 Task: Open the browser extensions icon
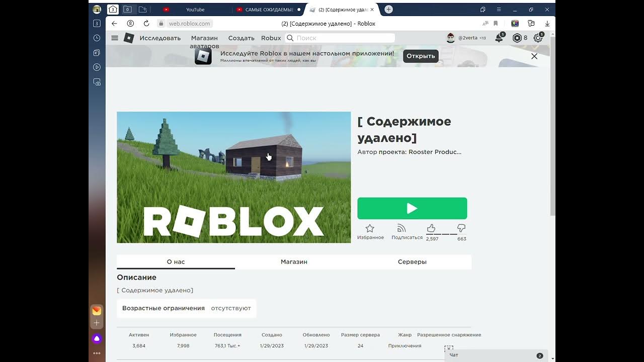(x=531, y=24)
